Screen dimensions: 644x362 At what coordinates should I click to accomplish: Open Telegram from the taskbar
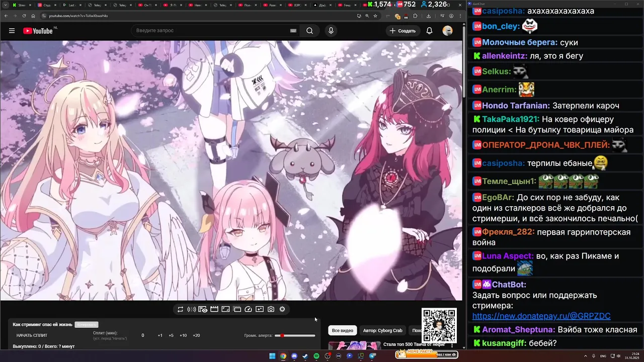pyautogui.click(x=372, y=356)
